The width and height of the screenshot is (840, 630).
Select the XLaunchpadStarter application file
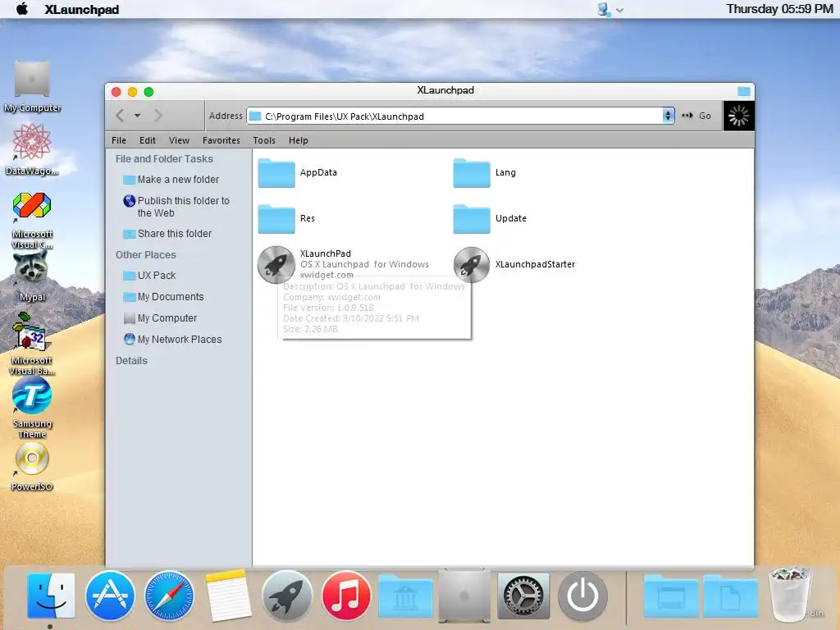(x=514, y=264)
